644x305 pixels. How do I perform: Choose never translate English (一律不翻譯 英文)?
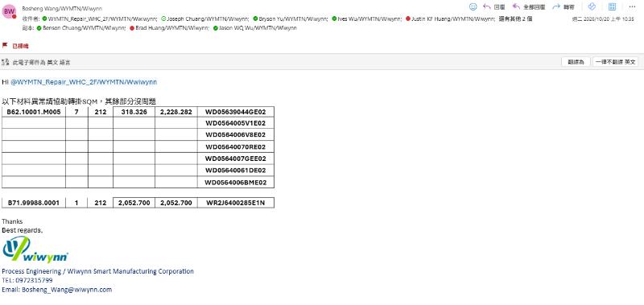615,62
